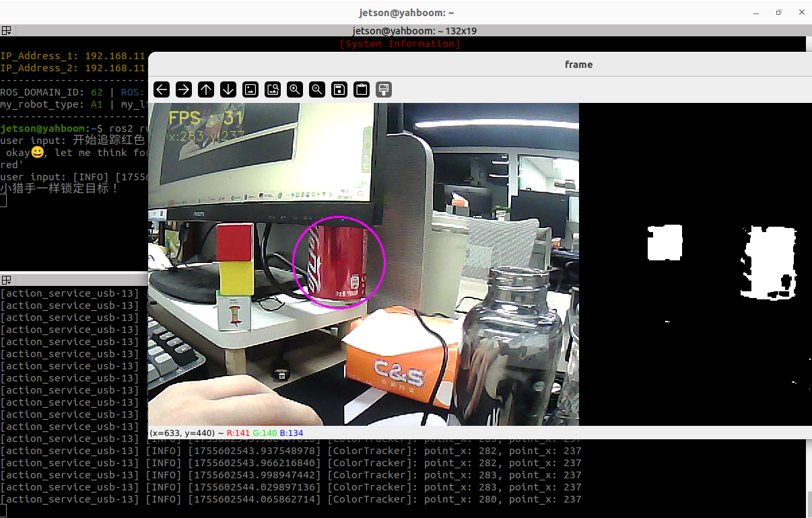Click the log line with timestamp 1755602543.966216840
Viewport: 812px width, 518px height.
click(x=291, y=463)
